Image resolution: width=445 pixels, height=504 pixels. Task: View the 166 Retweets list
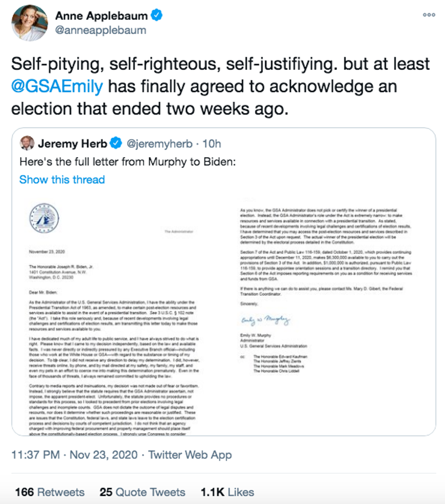(49, 492)
